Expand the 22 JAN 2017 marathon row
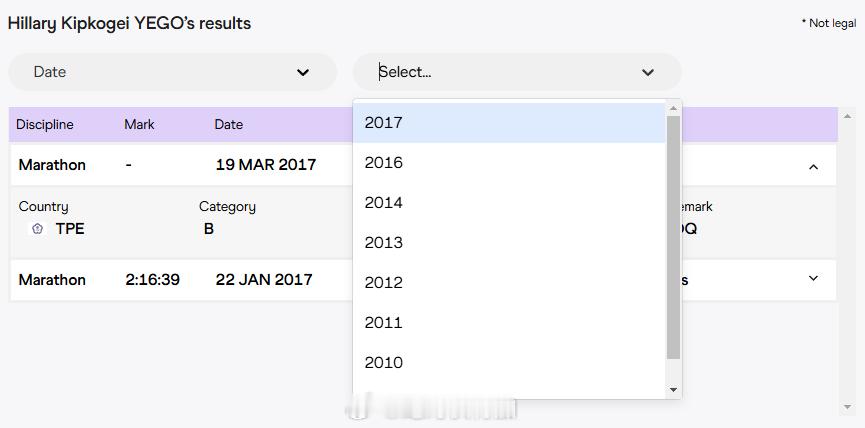 [x=813, y=279]
